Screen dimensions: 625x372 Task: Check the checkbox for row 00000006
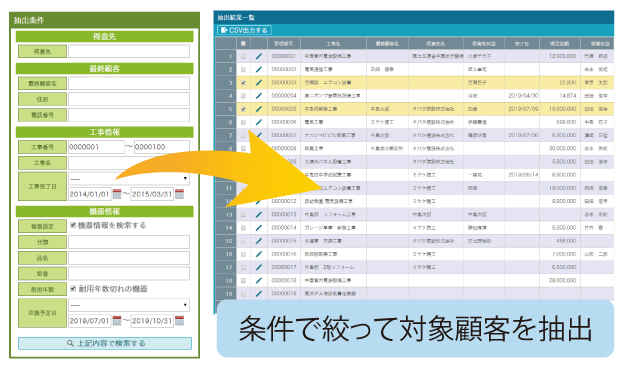[243, 122]
